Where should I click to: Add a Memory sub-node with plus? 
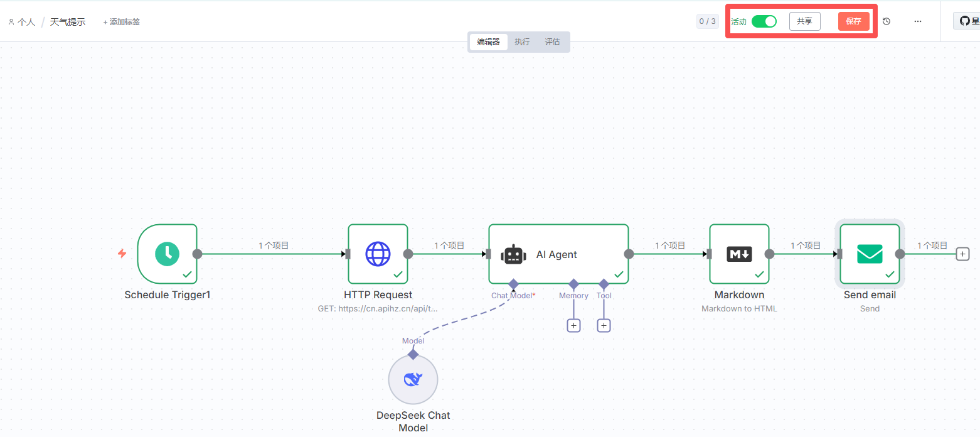pos(573,325)
